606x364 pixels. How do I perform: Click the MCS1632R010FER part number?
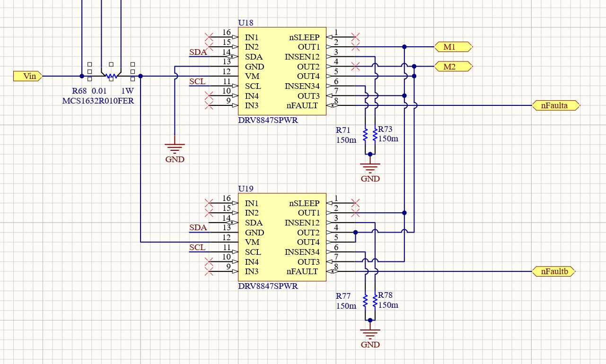pyautogui.click(x=98, y=101)
